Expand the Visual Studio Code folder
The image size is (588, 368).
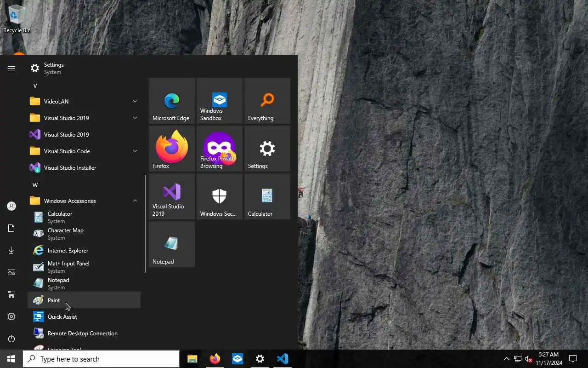coord(84,151)
